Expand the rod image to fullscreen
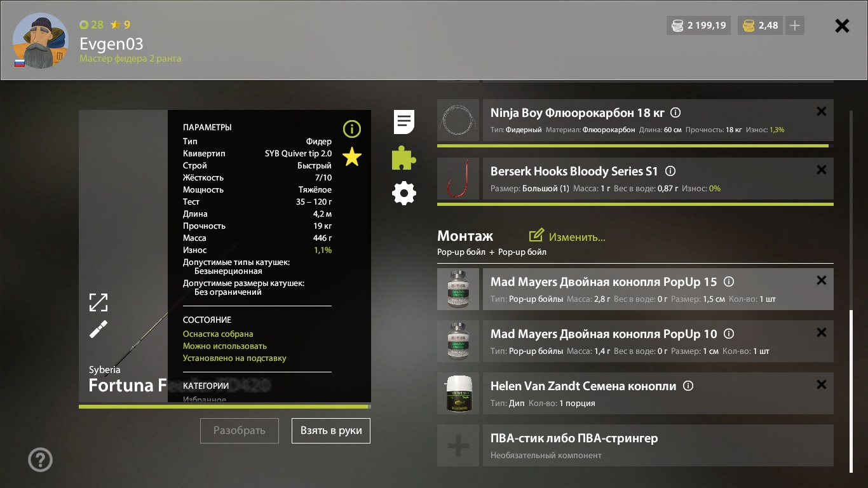This screenshot has height=488, width=868. click(98, 302)
